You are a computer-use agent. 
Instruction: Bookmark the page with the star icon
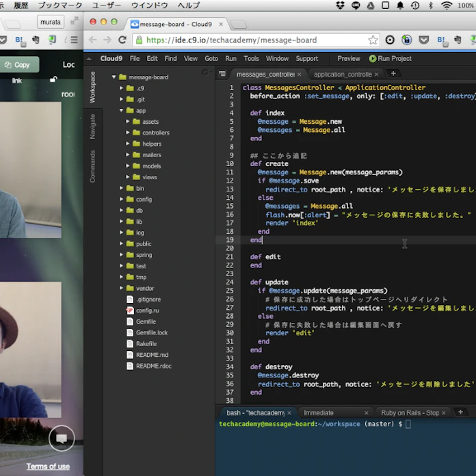point(373,40)
